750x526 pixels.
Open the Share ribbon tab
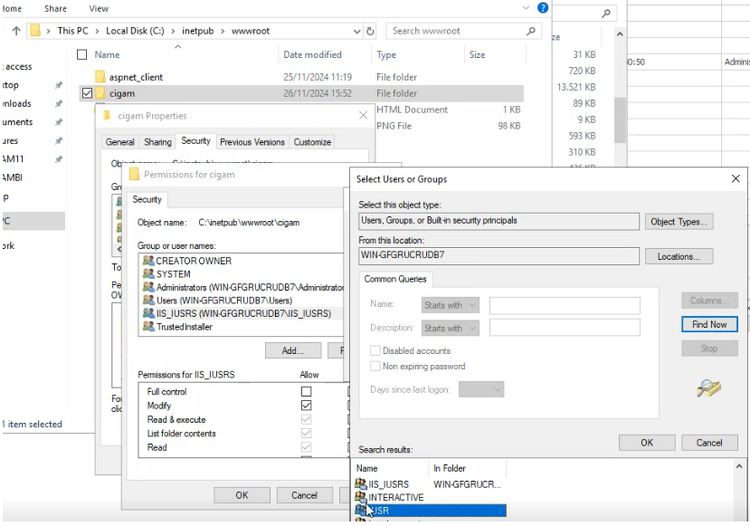click(x=55, y=9)
